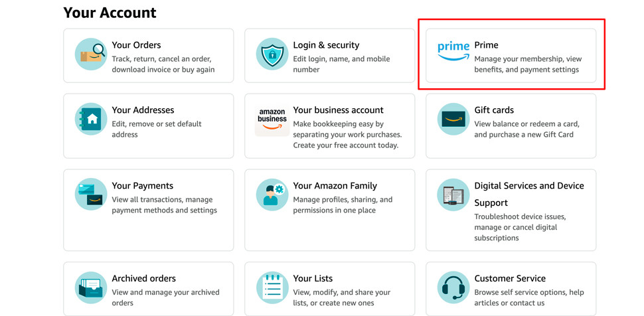The width and height of the screenshot is (644, 316).
Task: Click the Your Lists notepad icon
Action: [x=272, y=287]
